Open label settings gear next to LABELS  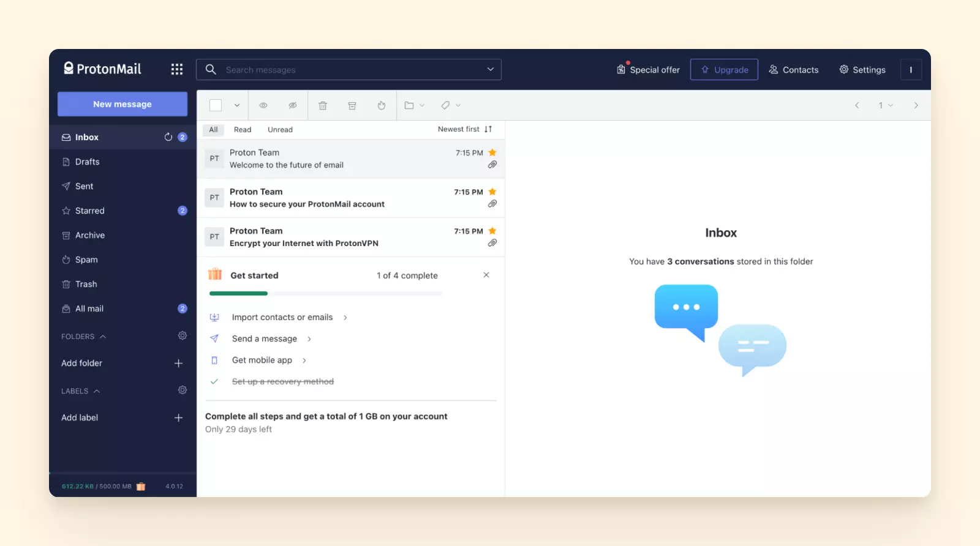pyautogui.click(x=183, y=390)
